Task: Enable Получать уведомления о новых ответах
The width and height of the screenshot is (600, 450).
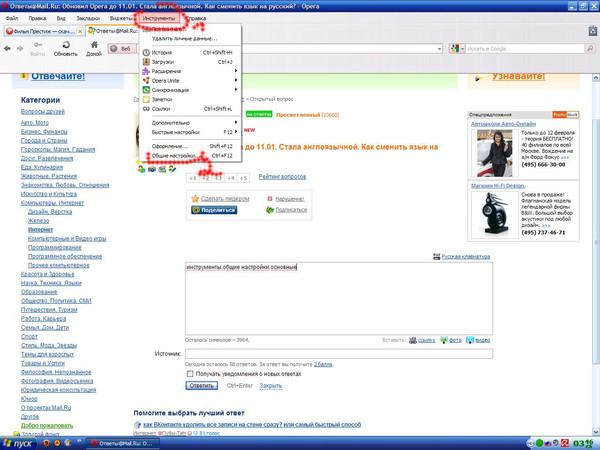Action: pyautogui.click(x=190, y=374)
